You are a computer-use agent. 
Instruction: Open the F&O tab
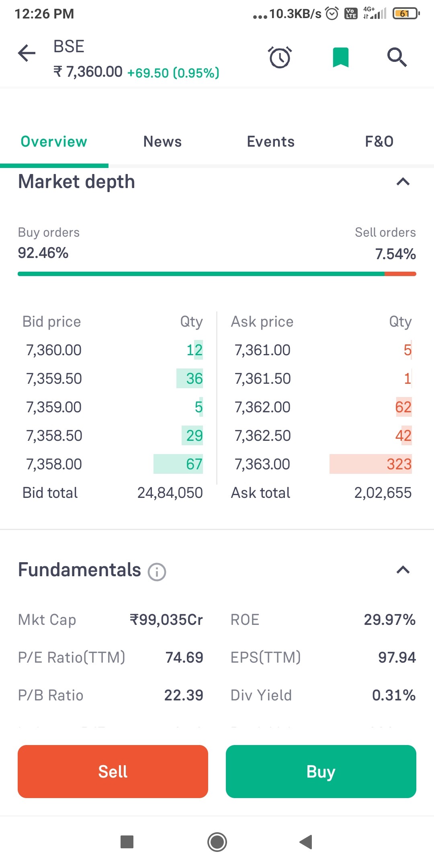pyautogui.click(x=379, y=141)
